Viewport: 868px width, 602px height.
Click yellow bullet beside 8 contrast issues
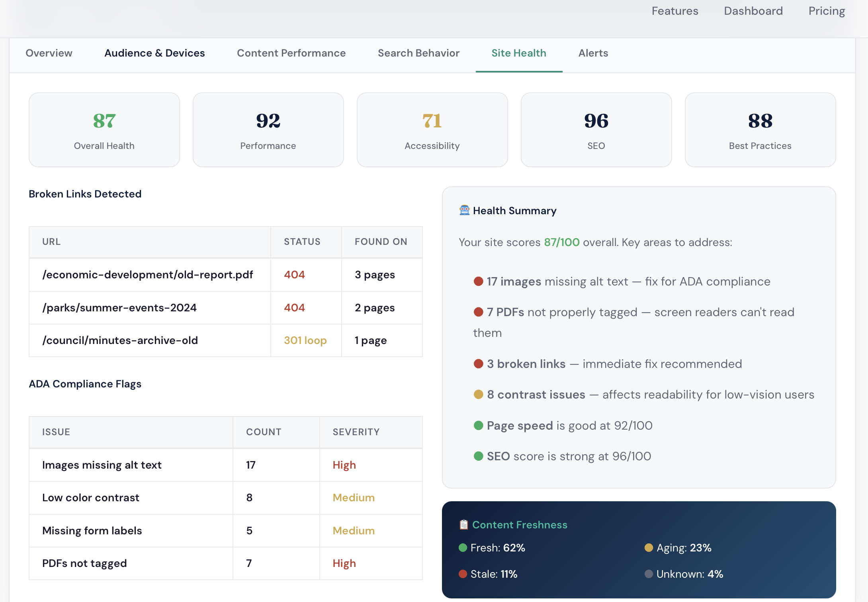pos(478,395)
